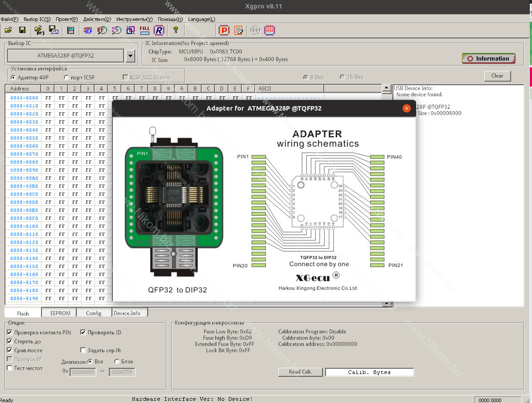Read the chip with the R icon

[159, 30]
